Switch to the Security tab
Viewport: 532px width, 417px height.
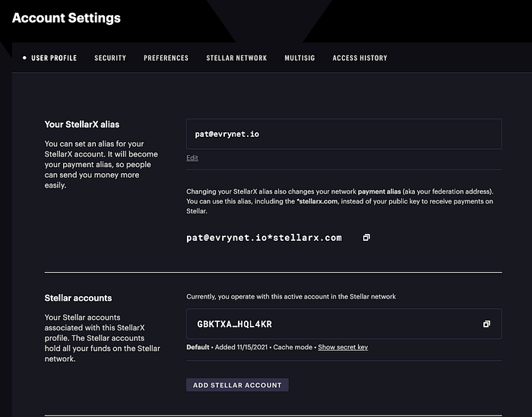110,58
